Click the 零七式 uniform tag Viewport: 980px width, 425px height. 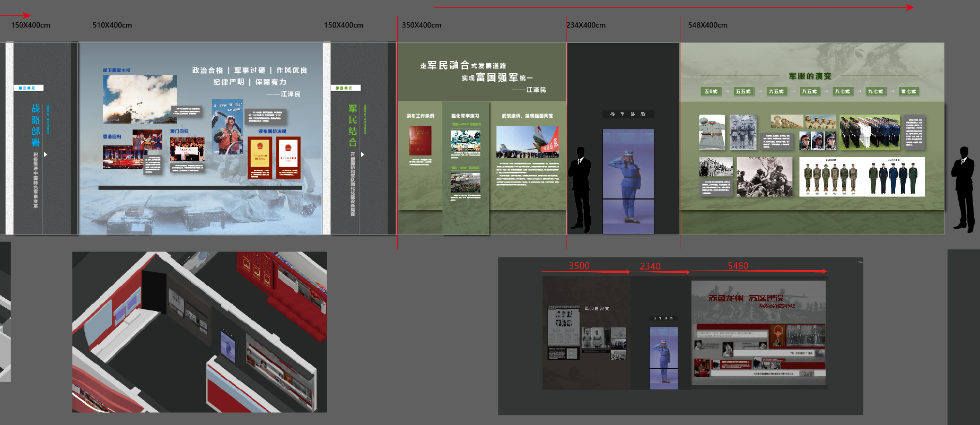pos(908,91)
